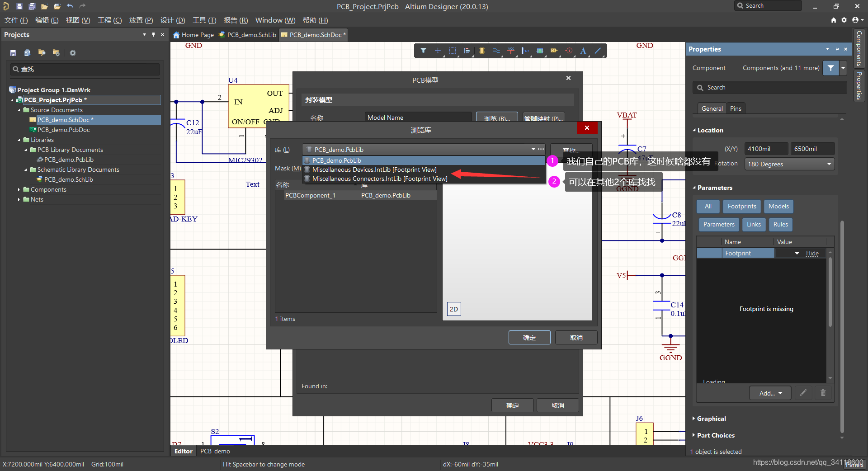Screen dimensions: 868x471
Task: Select the move objects cross tool
Action: (x=438, y=51)
